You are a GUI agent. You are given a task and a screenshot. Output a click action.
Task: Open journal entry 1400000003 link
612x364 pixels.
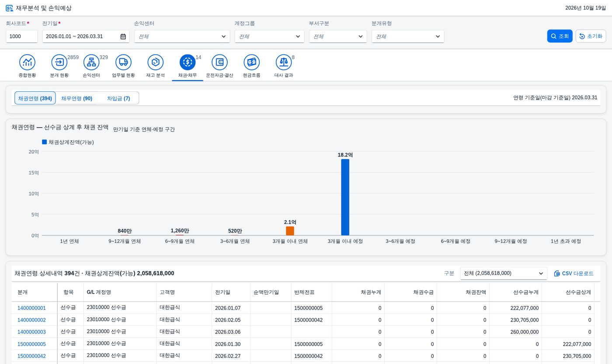pyautogui.click(x=31, y=332)
